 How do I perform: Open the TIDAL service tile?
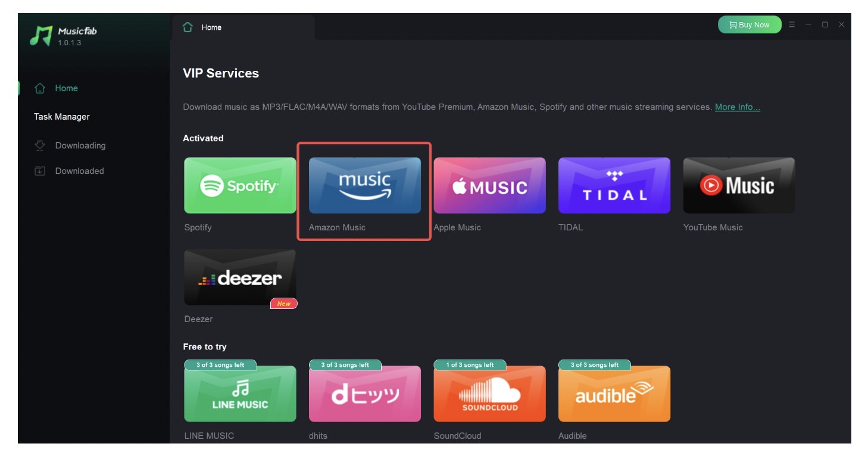[x=614, y=185]
